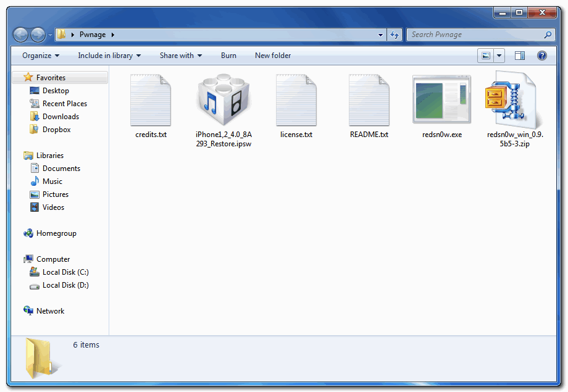
Task: Expand the arrow before Pwnage breadcrumb
Action: (73, 35)
